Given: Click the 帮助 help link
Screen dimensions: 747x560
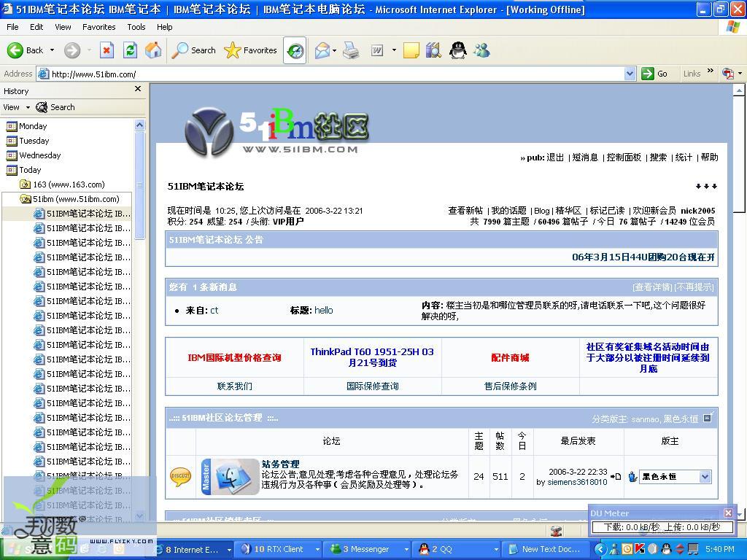Looking at the screenshot, I should point(709,157).
